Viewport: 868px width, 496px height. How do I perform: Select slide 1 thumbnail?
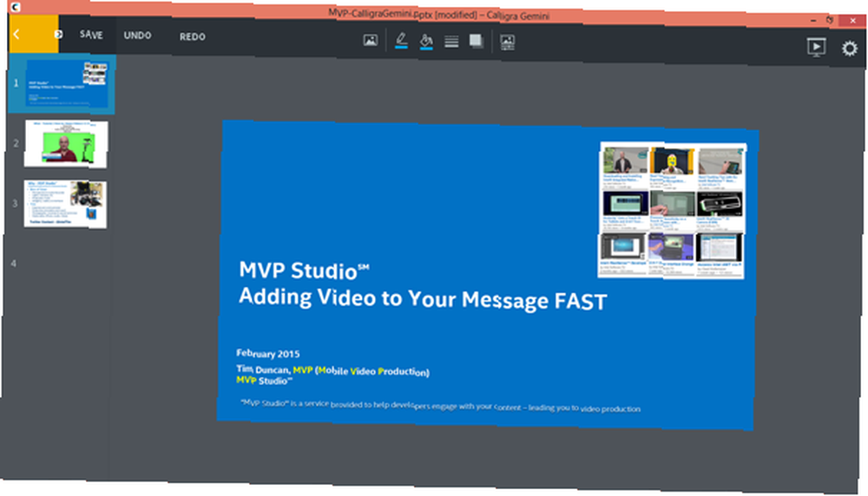pyautogui.click(x=67, y=84)
